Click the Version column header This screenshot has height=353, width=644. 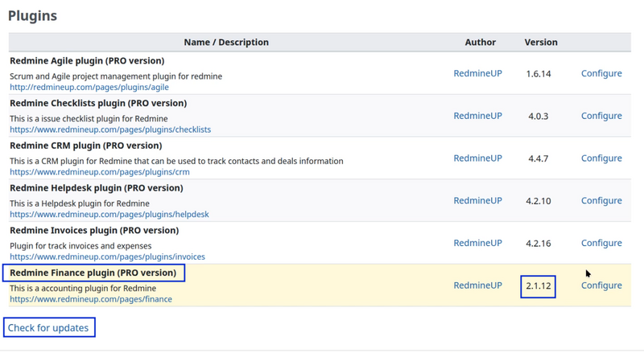click(x=541, y=43)
